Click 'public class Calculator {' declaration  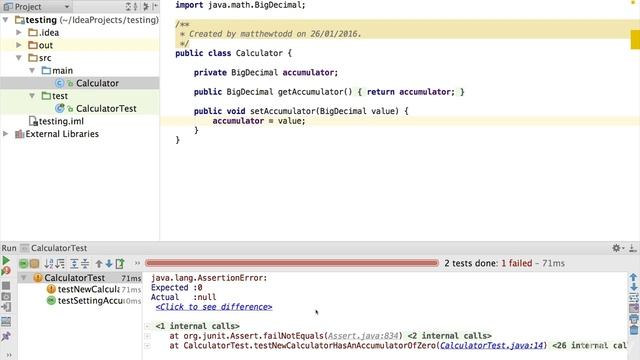(x=233, y=53)
